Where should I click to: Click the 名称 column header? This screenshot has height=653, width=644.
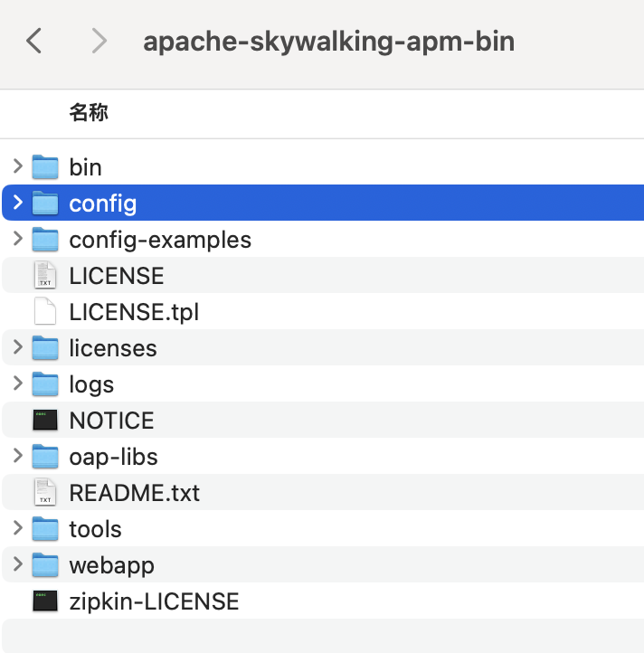(x=89, y=112)
